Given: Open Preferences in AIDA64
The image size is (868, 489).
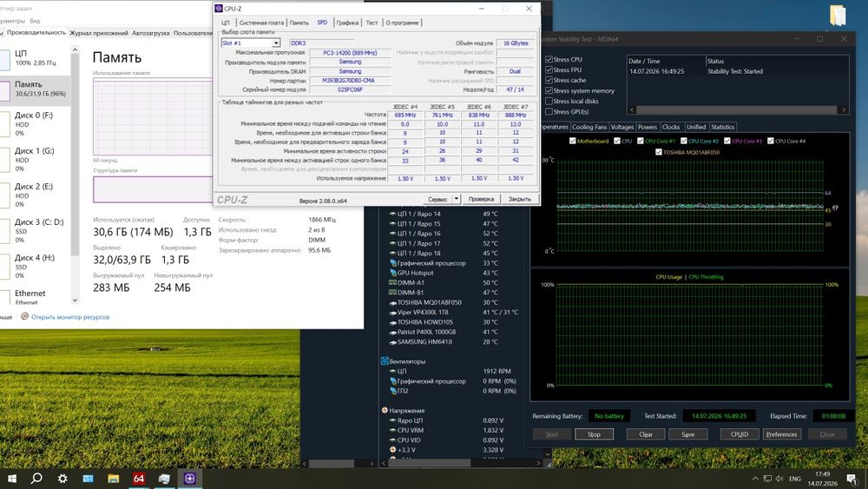Looking at the screenshot, I should click(x=782, y=434).
